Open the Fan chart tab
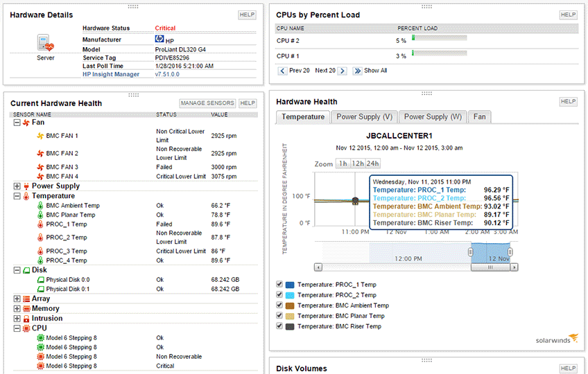588x374 pixels. tap(480, 117)
